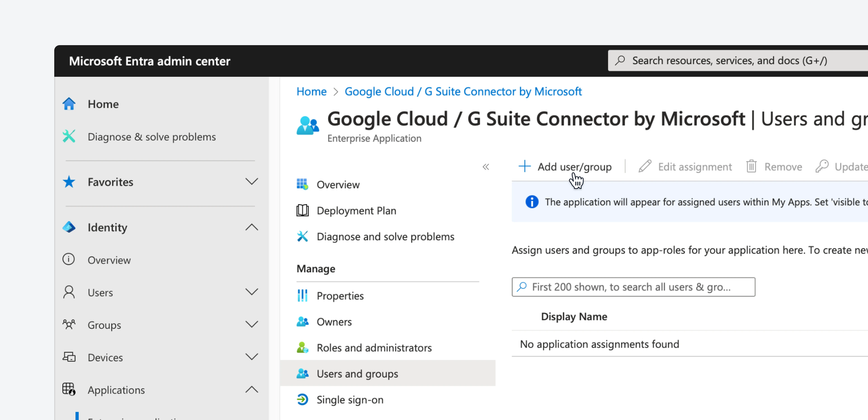This screenshot has width=868, height=420.
Task: Collapse the Applications section chevron
Action: (252, 389)
